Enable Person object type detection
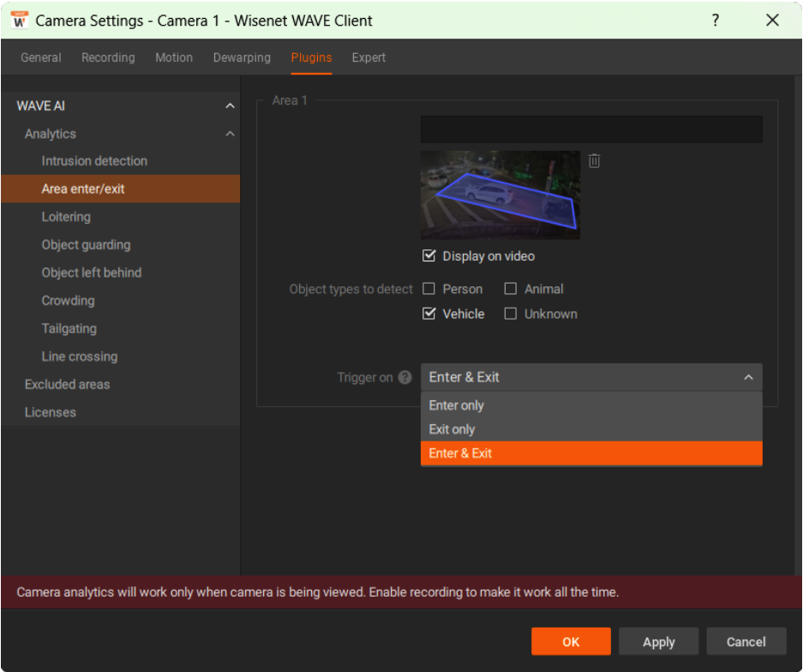The height and width of the screenshot is (672, 803). coord(429,289)
